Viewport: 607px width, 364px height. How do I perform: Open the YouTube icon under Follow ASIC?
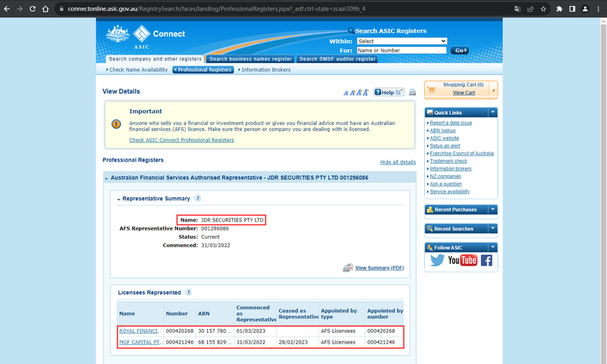click(462, 260)
